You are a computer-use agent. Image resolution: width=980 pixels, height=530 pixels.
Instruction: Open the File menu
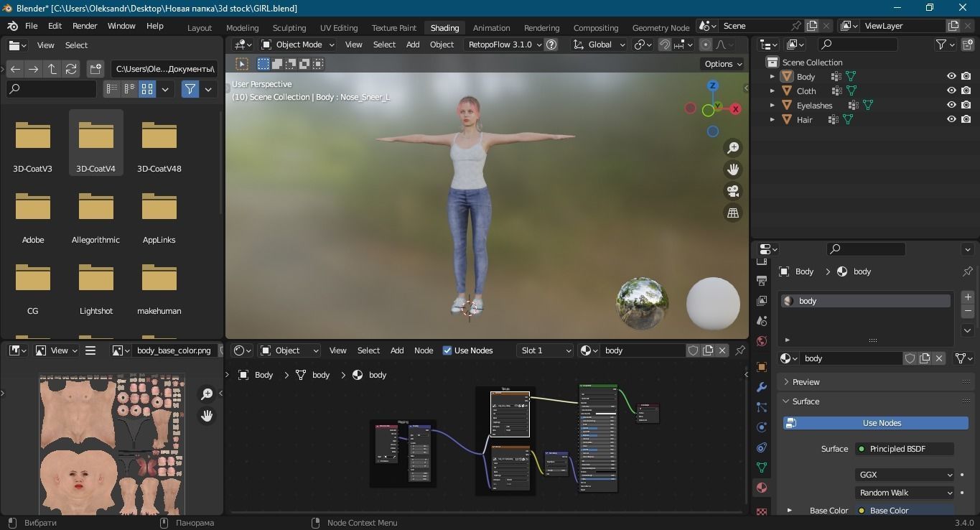pos(32,26)
